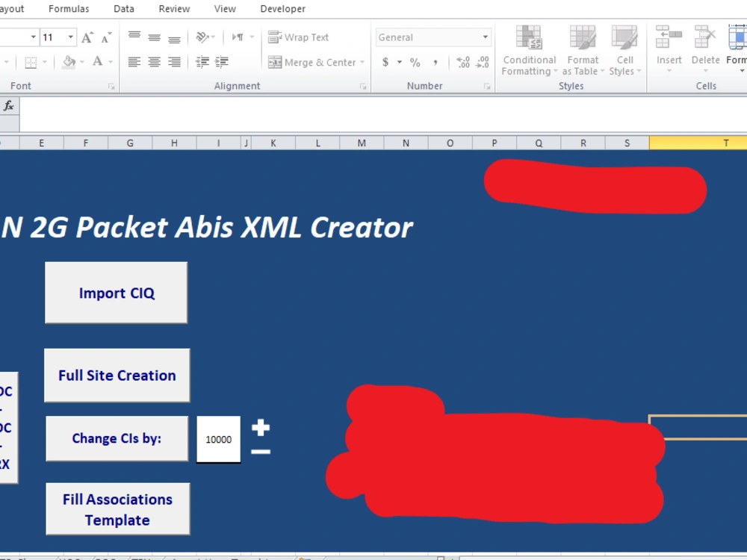This screenshot has height=560, width=747.
Task: Expand the Font Color dropdown arrow
Action: [x=111, y=63]
